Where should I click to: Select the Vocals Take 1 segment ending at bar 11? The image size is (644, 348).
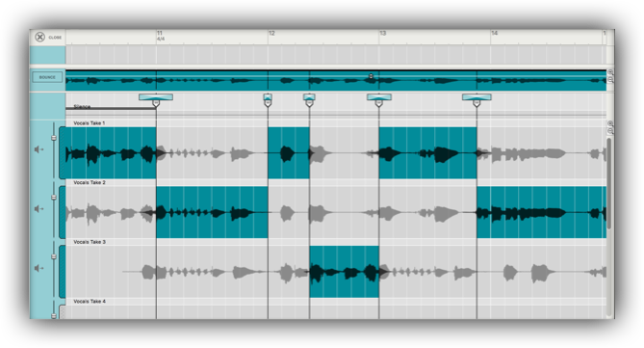point(111,152)
